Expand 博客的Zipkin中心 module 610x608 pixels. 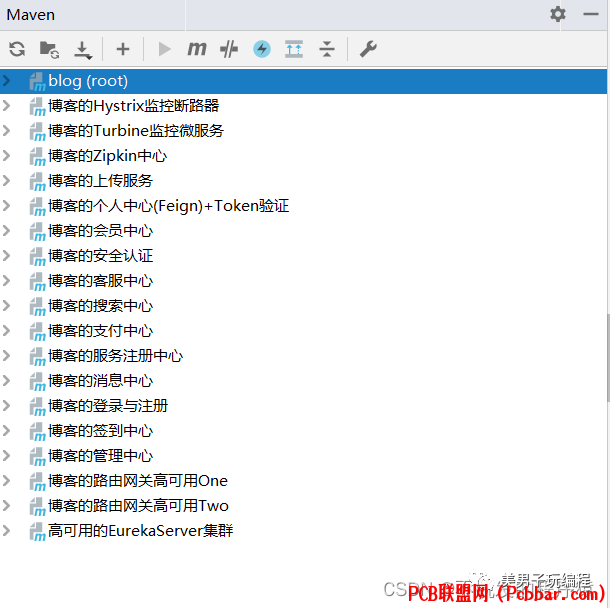click(6, 156)
